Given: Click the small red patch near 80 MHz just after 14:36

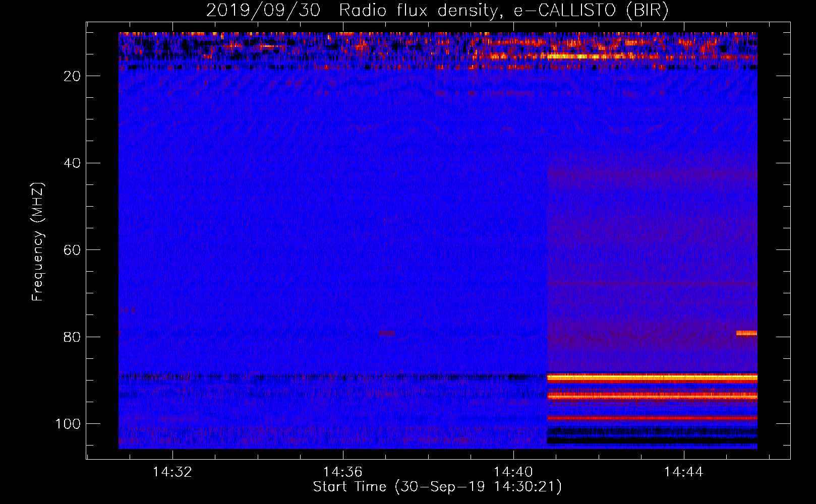Looking at the screenshot, I should click(387, 333).
